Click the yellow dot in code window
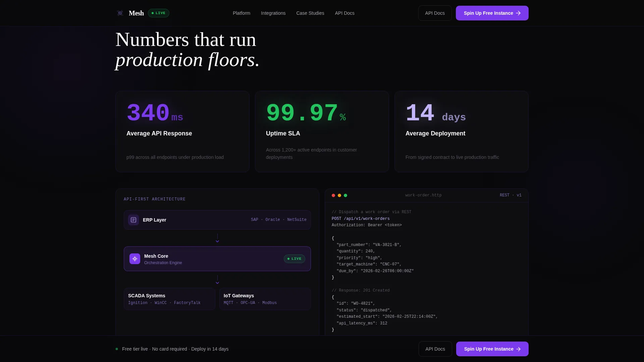Screen dimensions: 644x362 click(x=339, y=195)
